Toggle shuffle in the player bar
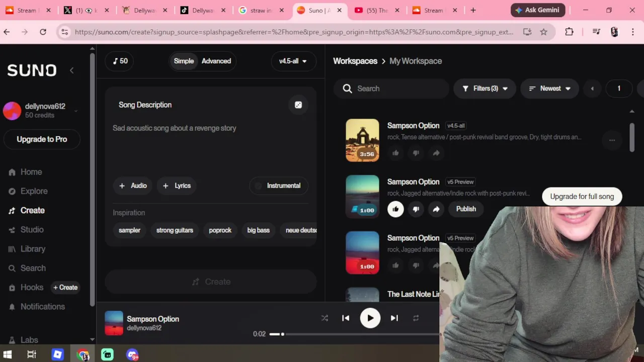644x362 pixels. (x=325, y=318)
